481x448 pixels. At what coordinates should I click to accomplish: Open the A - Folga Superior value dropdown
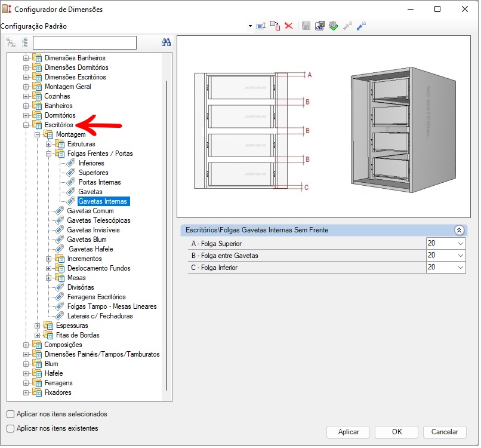(461, 244)
